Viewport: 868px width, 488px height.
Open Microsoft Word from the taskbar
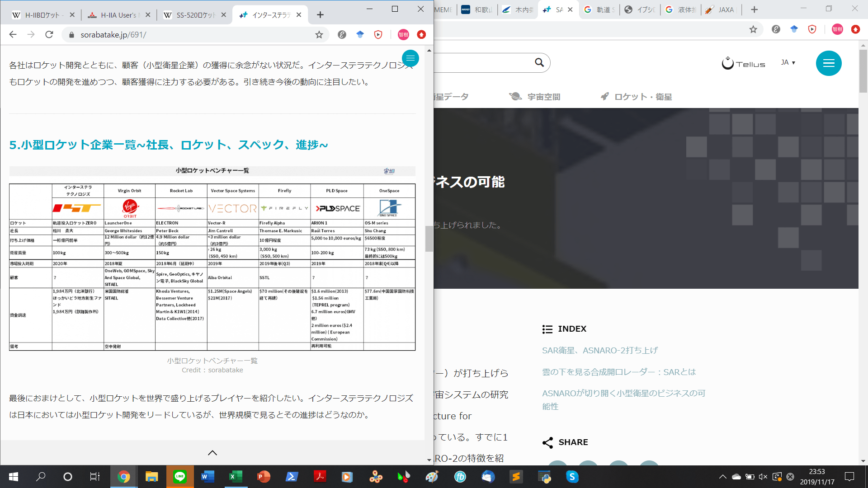tap(208, 477)
